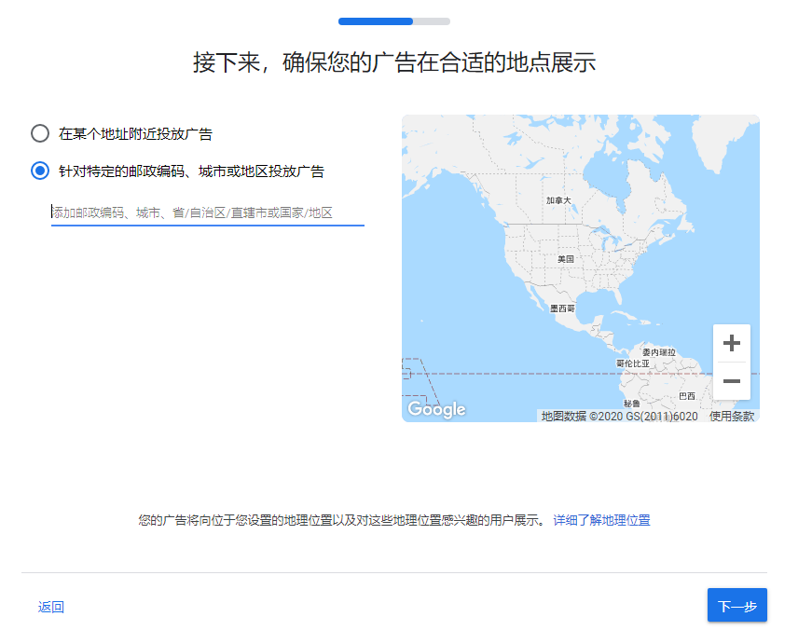Select the 在某个地址附近投放广告 radio option
812x644 pixels.
click(40, 133)
